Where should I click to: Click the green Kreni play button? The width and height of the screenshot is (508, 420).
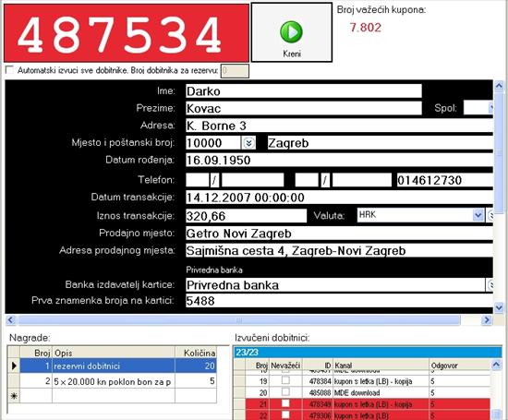coord(291,32)
